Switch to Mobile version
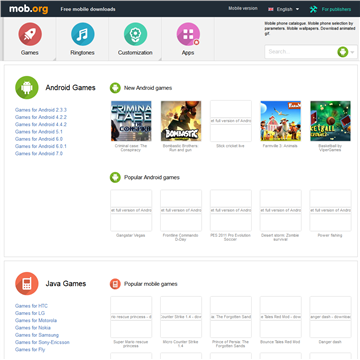This screenshot has height=360, width=360. pos(243,8)
